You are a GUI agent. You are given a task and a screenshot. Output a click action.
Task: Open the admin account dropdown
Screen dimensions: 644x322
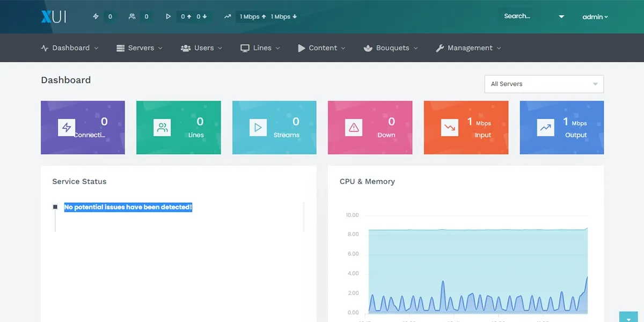coord(595,17)
